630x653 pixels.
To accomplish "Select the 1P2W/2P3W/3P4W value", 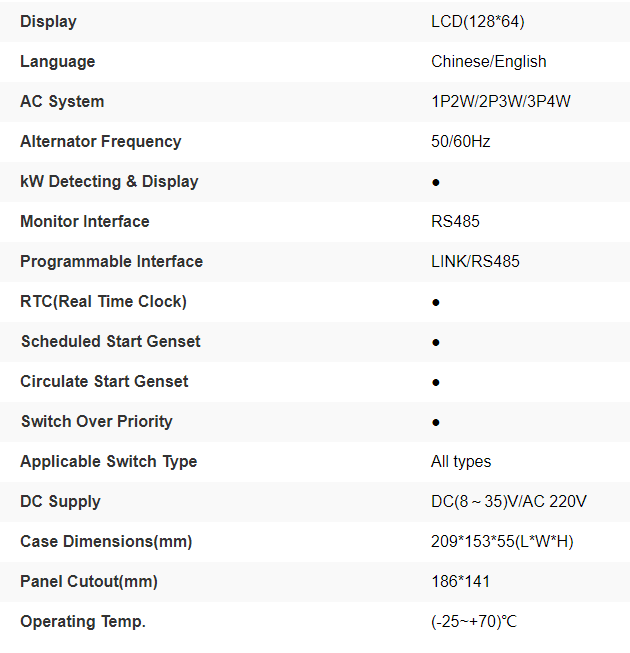I will tap(501, 101).
